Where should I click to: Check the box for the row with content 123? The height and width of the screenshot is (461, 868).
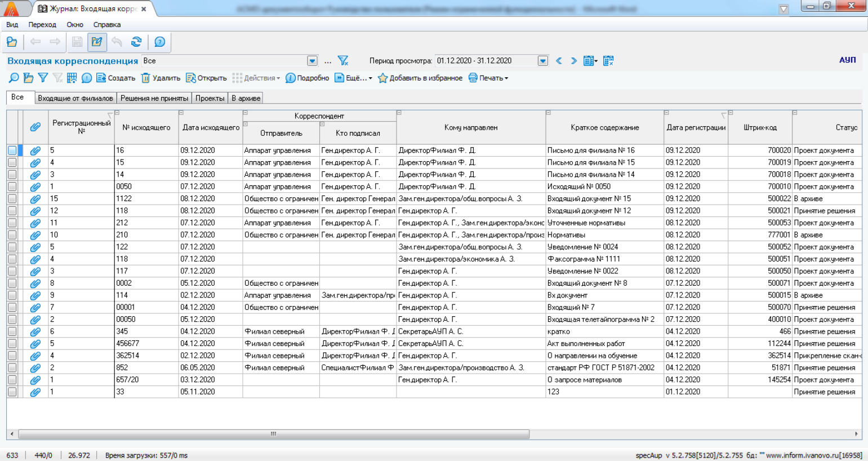pyautogui.click(x=12, y=392)
